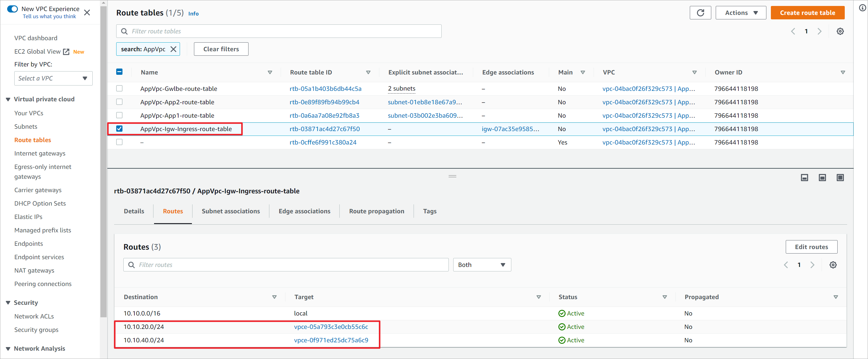868x359 pixels.
Task: Click the sidebar vertical scrollbar
Action: [x=103, y=162]
